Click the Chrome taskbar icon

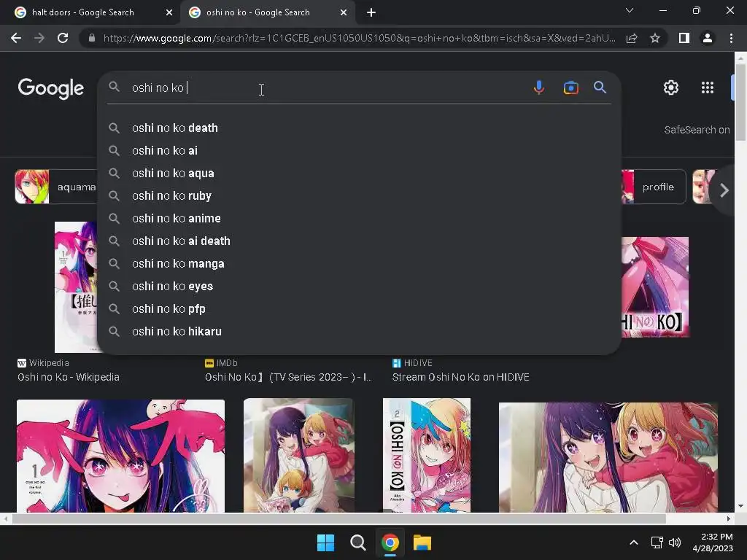(x=390, y=542)
